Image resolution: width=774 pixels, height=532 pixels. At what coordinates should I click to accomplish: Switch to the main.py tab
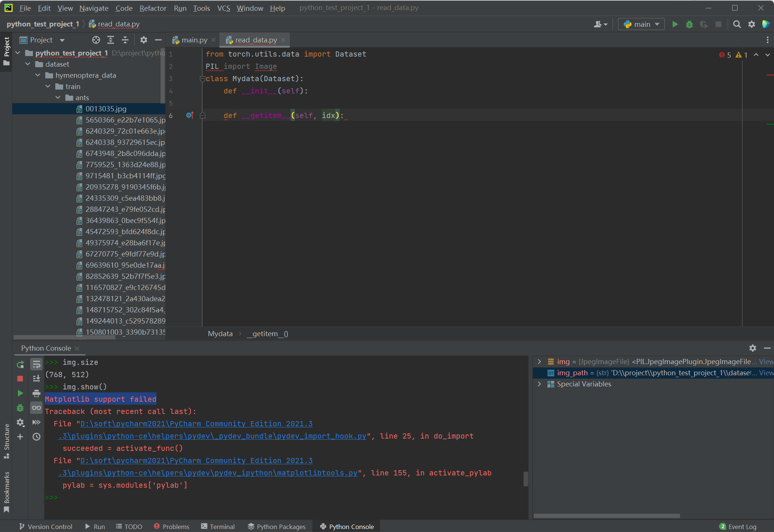(194, 40)
